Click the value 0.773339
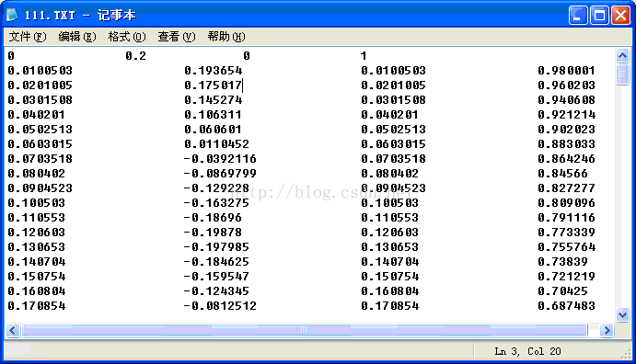This screenshot has width=636, height=364. point(567,233)
